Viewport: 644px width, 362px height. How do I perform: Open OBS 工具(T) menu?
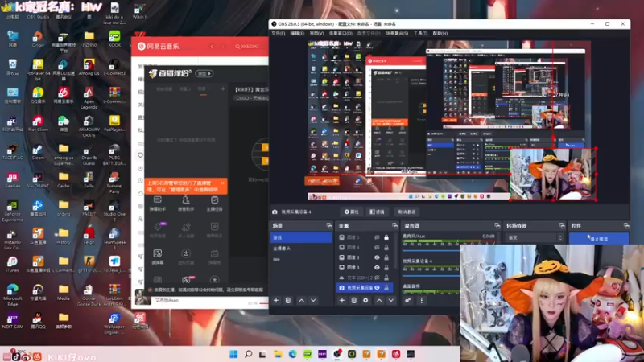point(420,33)
